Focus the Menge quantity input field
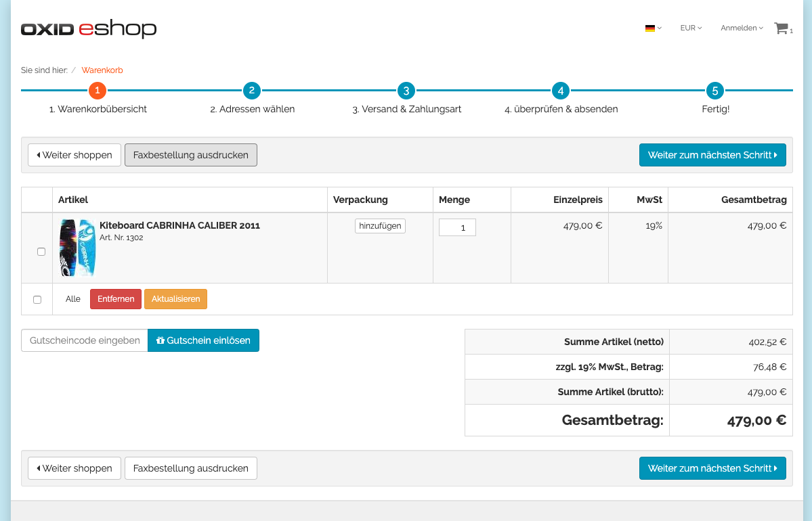The height and width of the screenshot is (521, 812). [457, 227]
